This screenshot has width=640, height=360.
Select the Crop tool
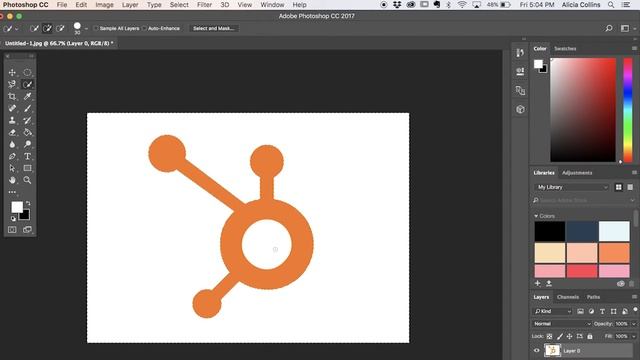coord(12,96)
